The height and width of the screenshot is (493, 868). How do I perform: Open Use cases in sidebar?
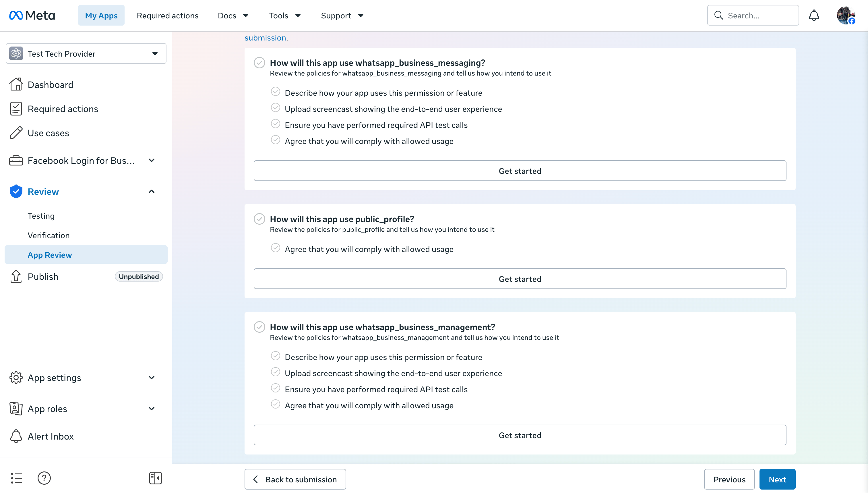(x=49, y=133)
